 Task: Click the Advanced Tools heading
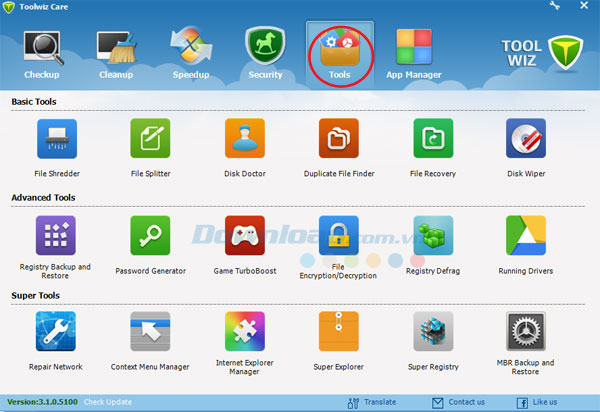click(43, 198)
